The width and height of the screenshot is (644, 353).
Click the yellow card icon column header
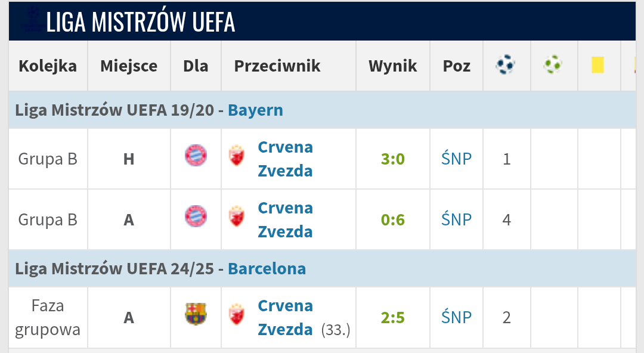pos(598,65)
